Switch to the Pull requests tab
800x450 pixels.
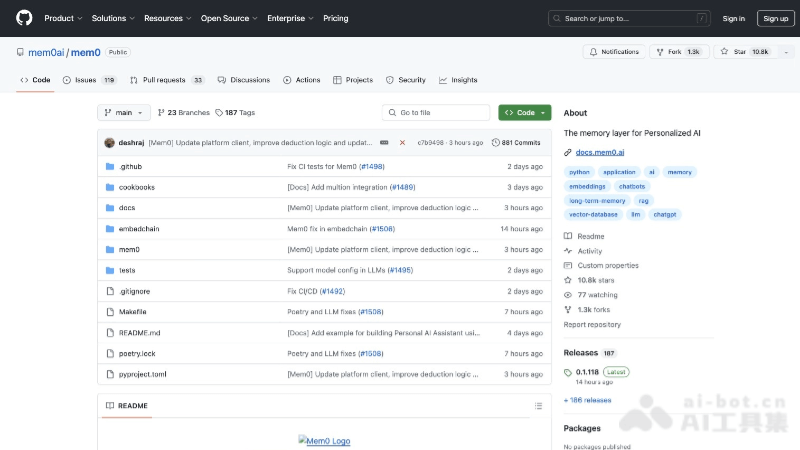tap(167, 80)
